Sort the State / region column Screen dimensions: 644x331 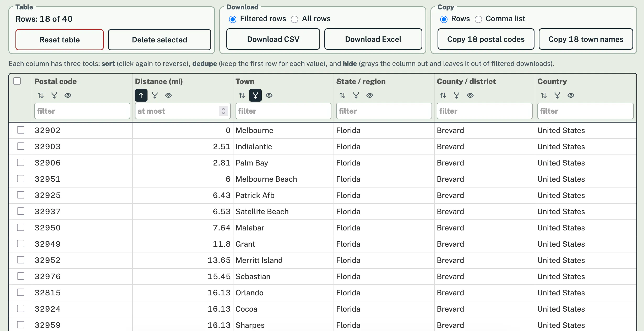click(342, 95)
